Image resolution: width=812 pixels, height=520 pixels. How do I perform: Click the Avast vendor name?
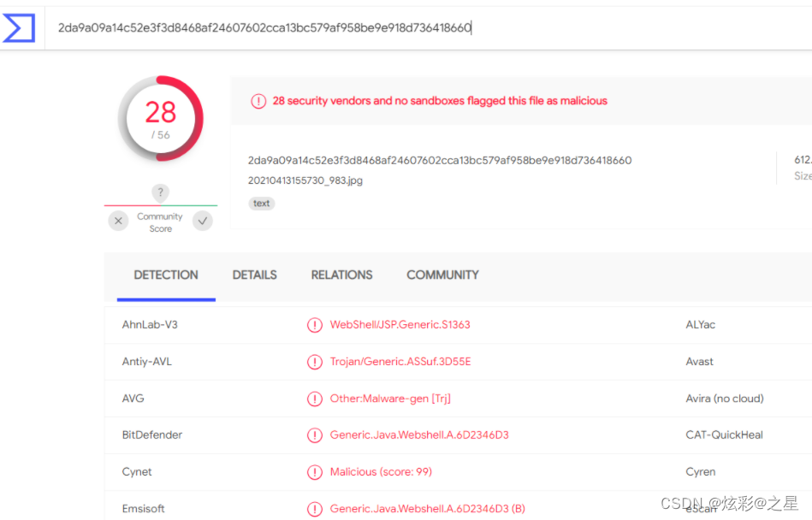699,362
